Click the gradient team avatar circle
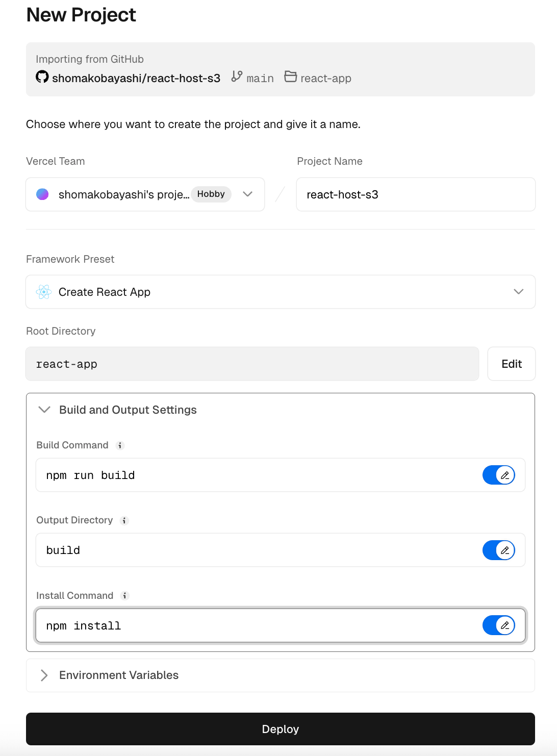The image size is (557, 756). click(42, 194)
